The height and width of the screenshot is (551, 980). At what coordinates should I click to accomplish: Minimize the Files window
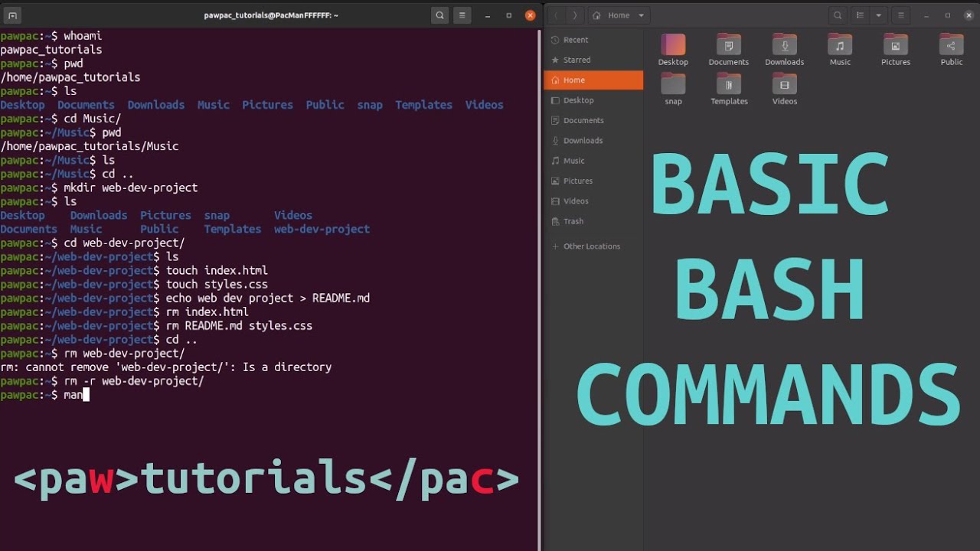926,15
